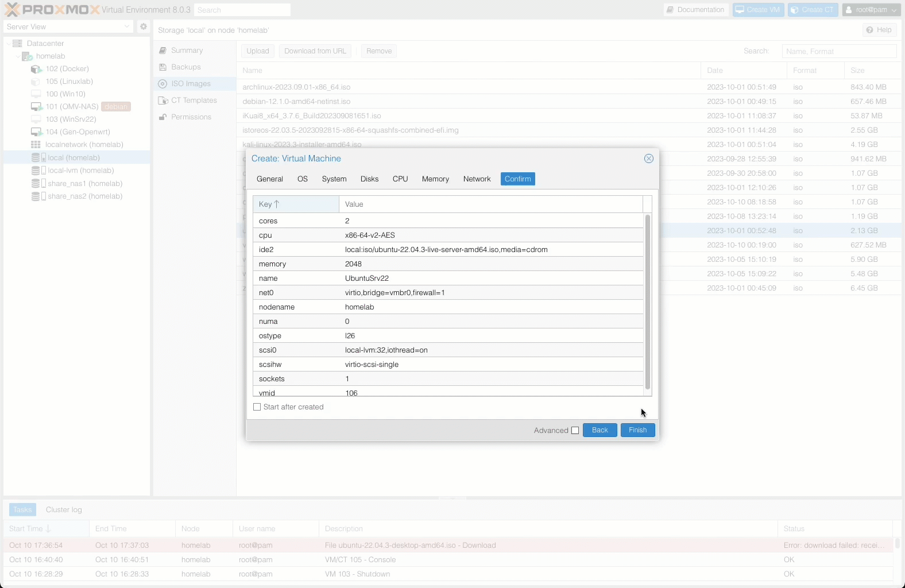905x588 pixels.
Task: Collapse the Datacenter tree node
Action: pyautogui.click(x=8, y=44)
